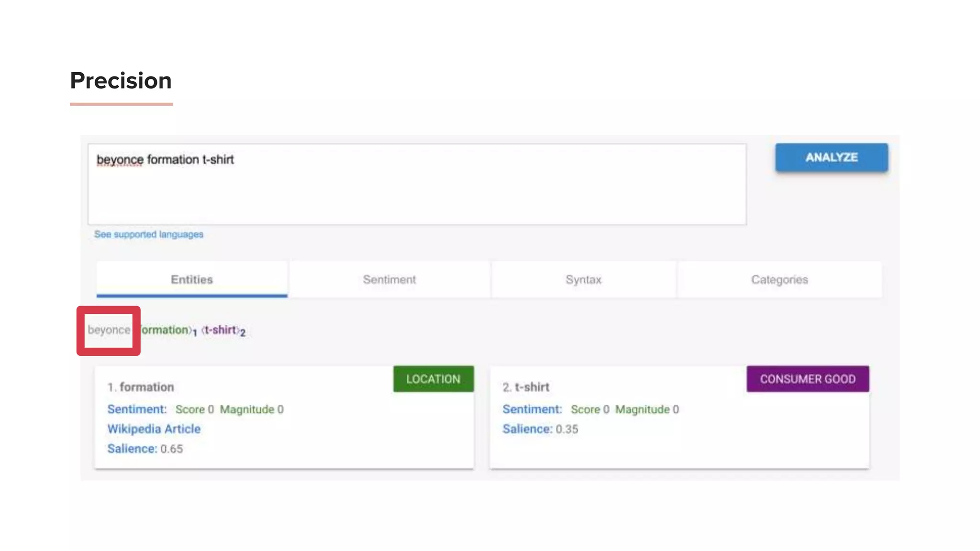The image size is (980, 551).
Task: Click the Sentiment label in t-shirt card
Action: pos(532,409)
